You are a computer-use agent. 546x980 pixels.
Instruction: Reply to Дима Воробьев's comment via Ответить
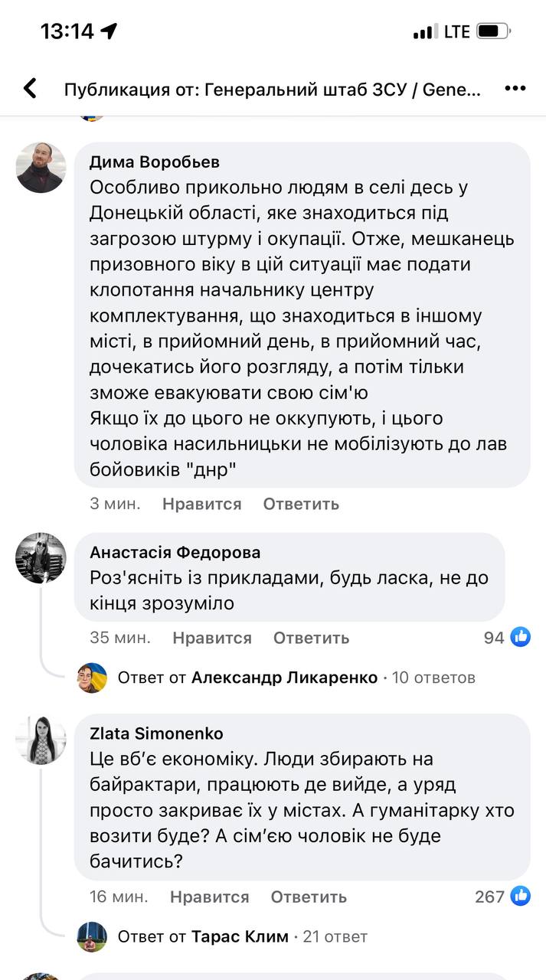point(301,504)
